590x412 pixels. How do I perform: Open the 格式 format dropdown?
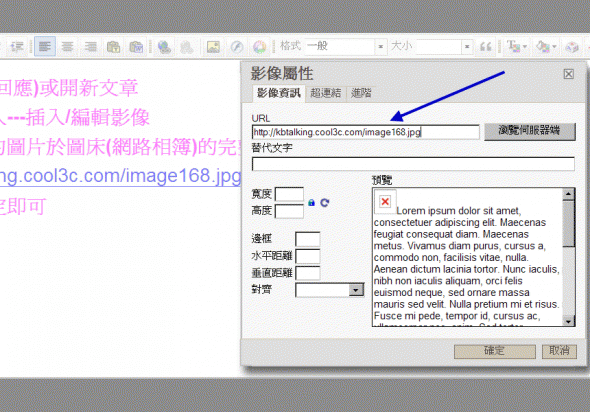pos(345,47)
